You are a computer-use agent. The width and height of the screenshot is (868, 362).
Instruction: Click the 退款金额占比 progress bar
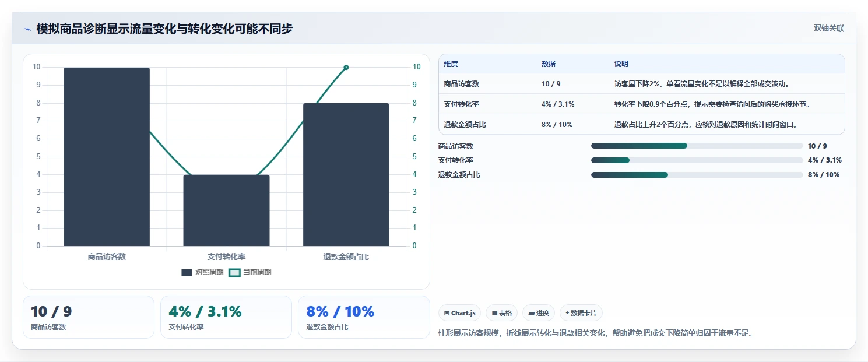(697, 175)
